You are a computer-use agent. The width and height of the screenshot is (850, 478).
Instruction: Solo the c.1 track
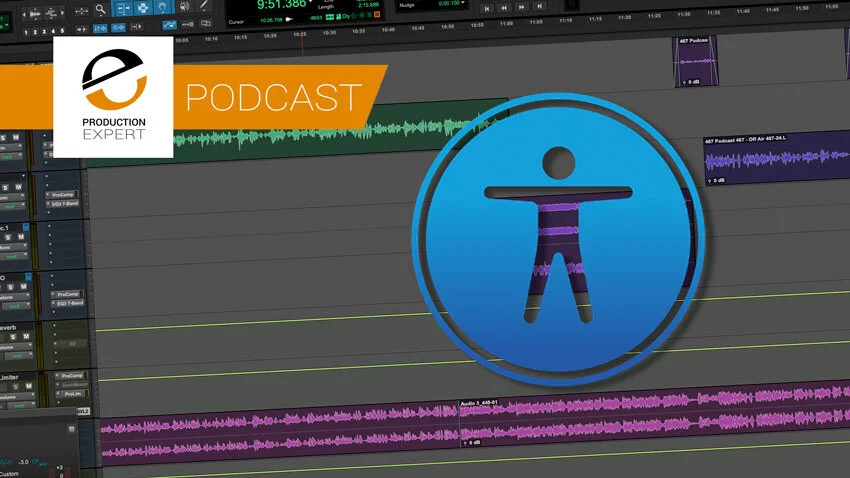8,237
